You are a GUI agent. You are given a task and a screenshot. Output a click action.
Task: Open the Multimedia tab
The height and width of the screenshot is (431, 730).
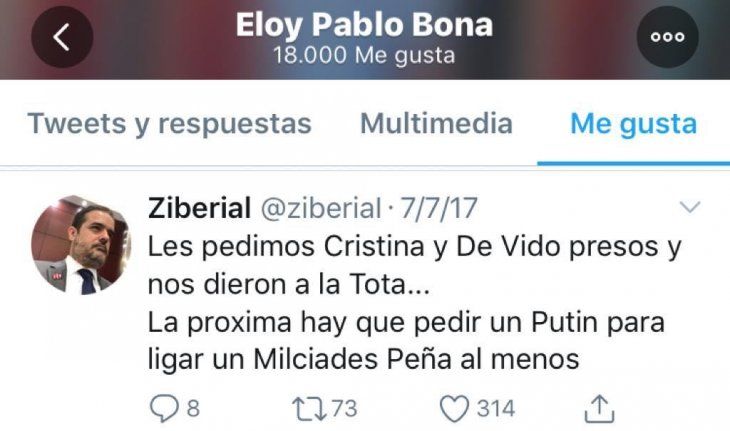tap(436, 123)
